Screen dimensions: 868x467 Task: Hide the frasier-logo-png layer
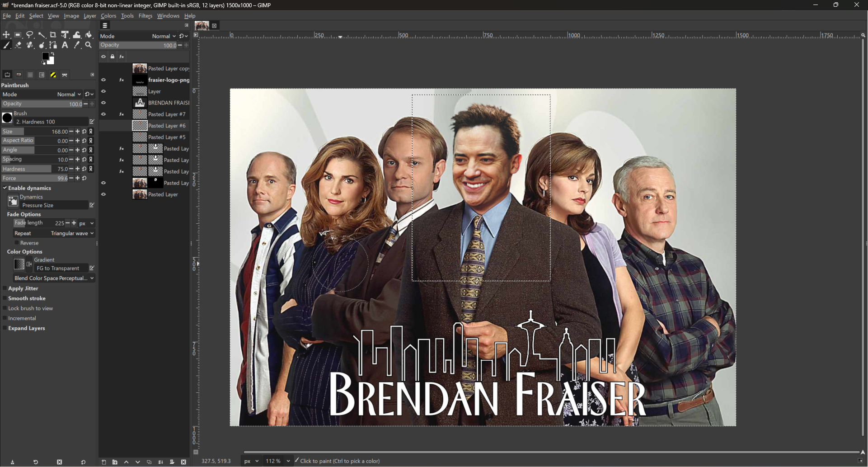click(x=103, y=80)
